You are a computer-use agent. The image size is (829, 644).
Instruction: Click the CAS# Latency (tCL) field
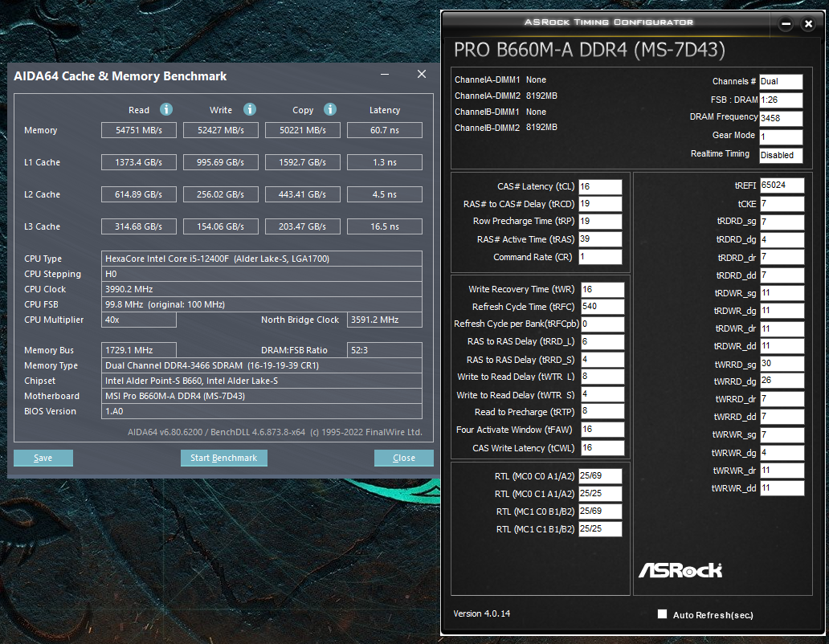click(x=601, y=187)
